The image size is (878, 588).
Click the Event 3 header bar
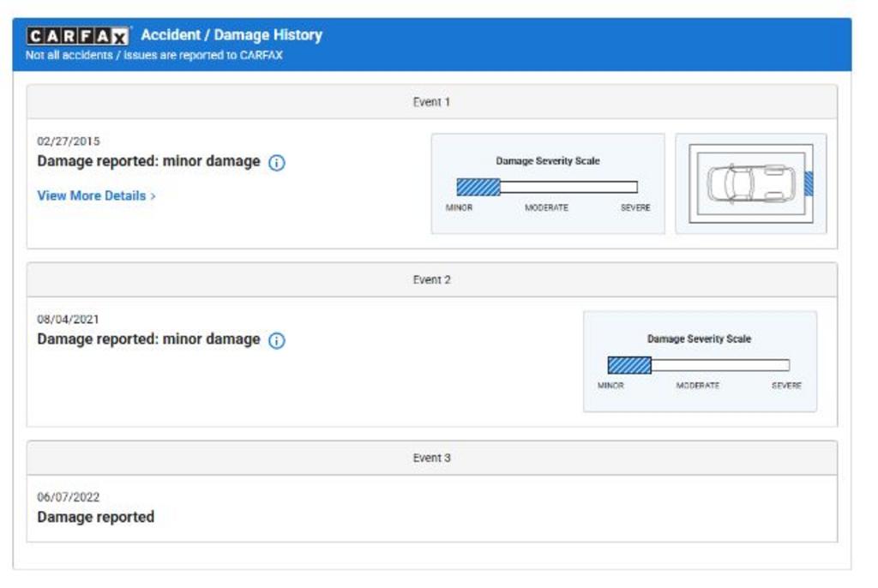point(431,459)
